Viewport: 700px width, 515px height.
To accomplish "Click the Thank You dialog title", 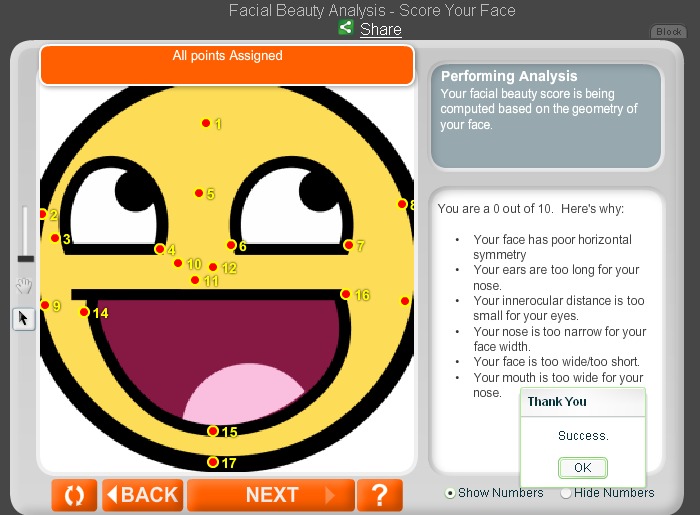I will (x=557, y=402).
